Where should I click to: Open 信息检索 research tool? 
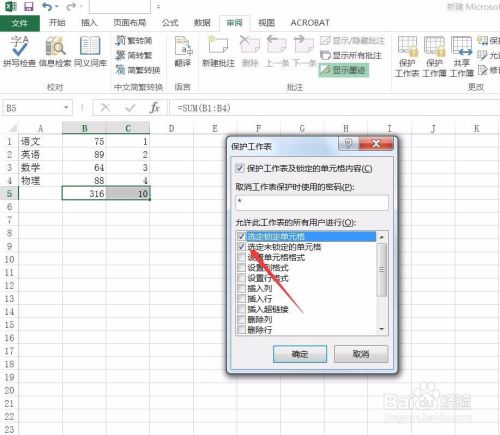pyautogui.click(x=55, y=52)
